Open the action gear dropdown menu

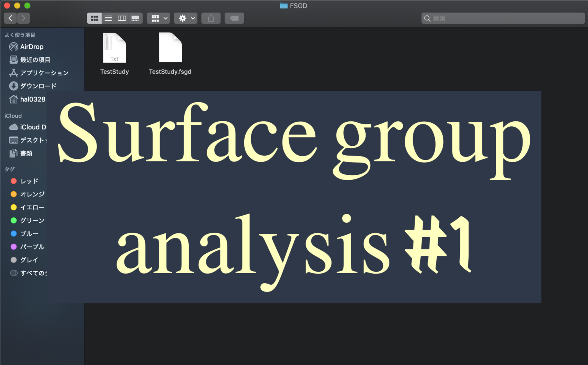(186, 18)
